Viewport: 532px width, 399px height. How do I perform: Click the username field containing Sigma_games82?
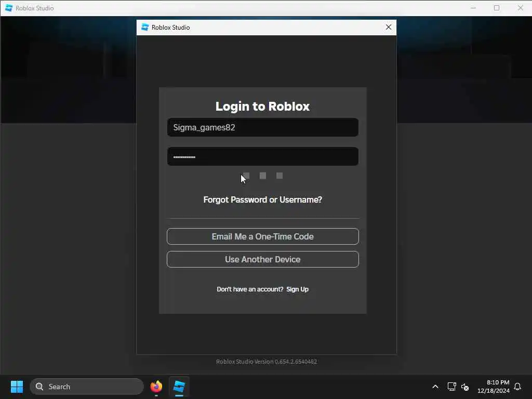(x=262, y=127)
